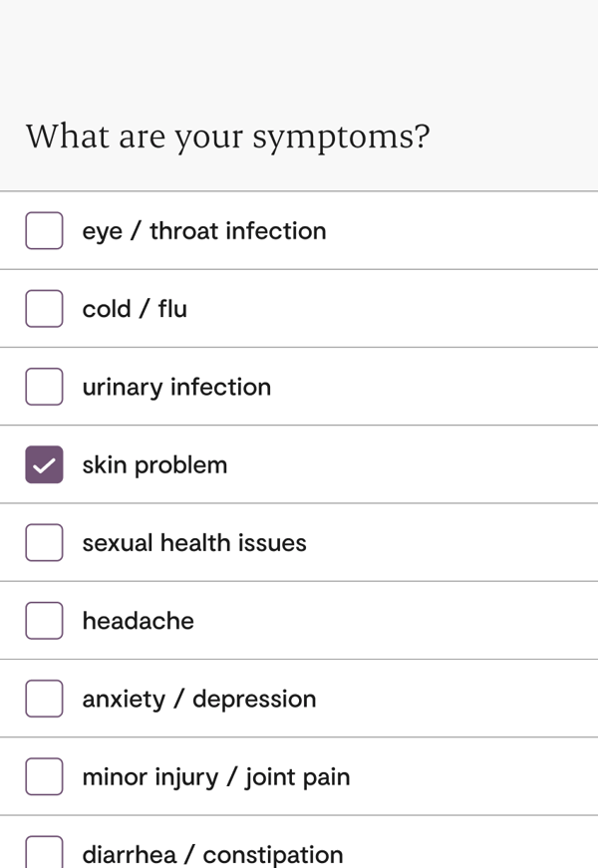The image size is (598, 868).
Task: Tap the "diarrhea / constipation" label text
Action: point(212,854)
